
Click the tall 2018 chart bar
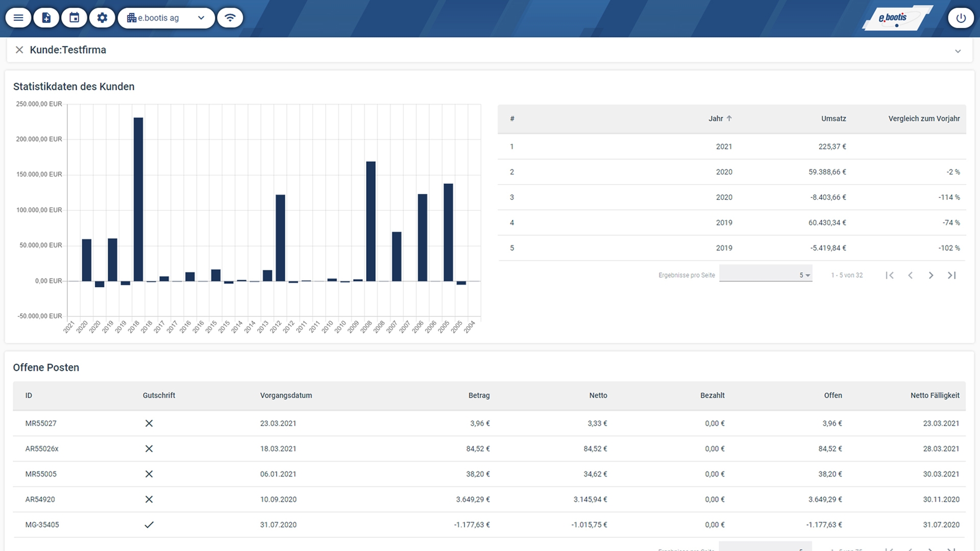point(138,199)
